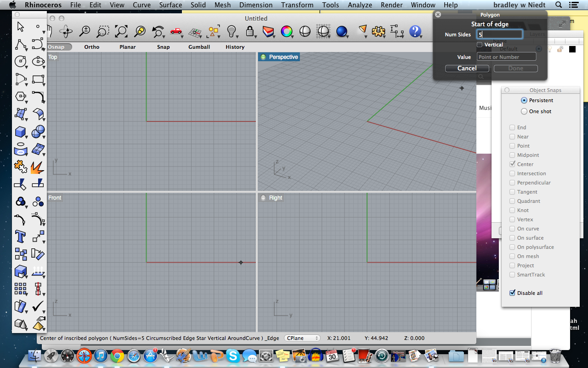Open the Rectangular Array tool
The height and width of the screenshot is (368, 588).
click(20, 289)
